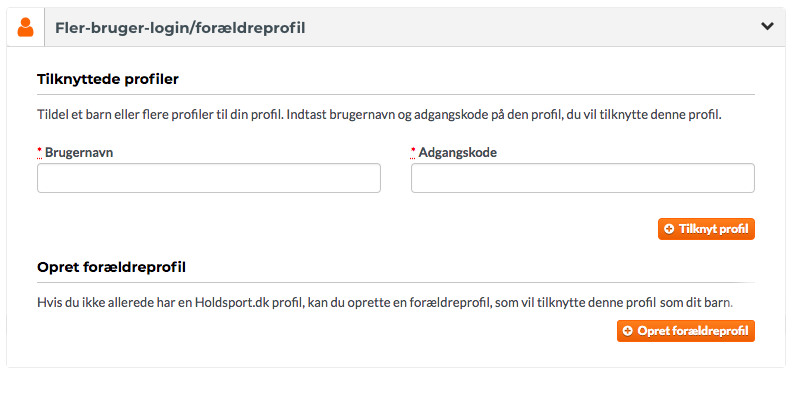Click the orange user profile icon
The width and height of the screenshot is (796, 398).
tap(25, 27)
